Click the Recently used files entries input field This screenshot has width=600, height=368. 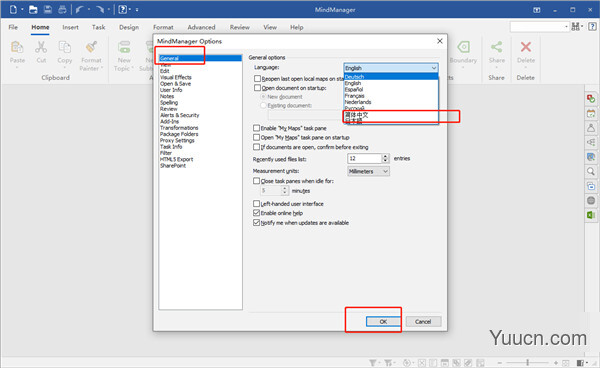365,158
